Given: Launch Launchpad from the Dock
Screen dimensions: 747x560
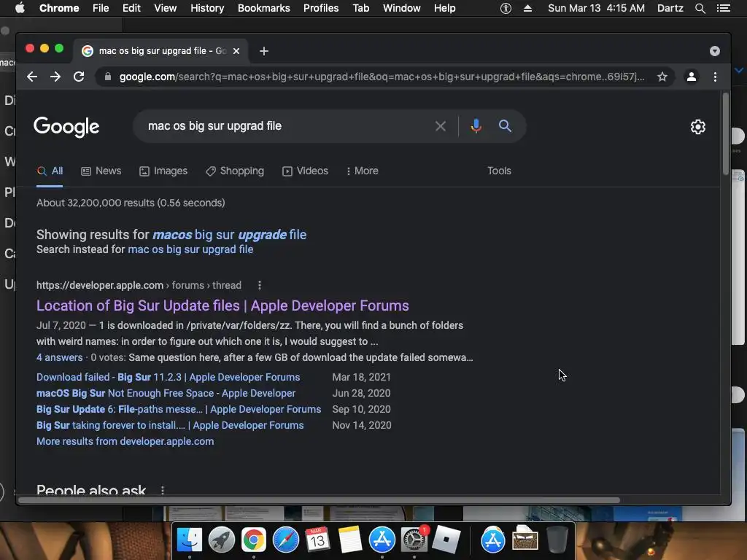Looking at the screenshot, I should click(x=222, y=540).
